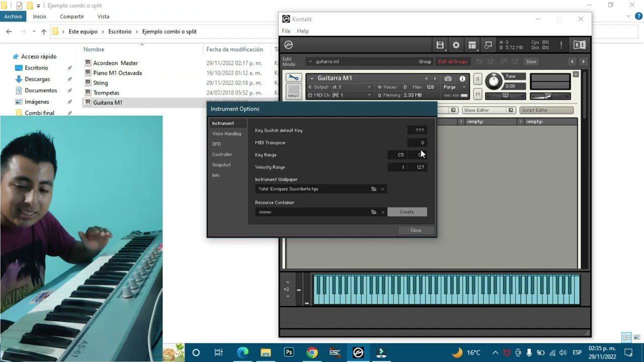This screenshot has width=644, height=362.
Task: Click the exclamation warning icon in Kontakt header
Action: coord(561,45)
